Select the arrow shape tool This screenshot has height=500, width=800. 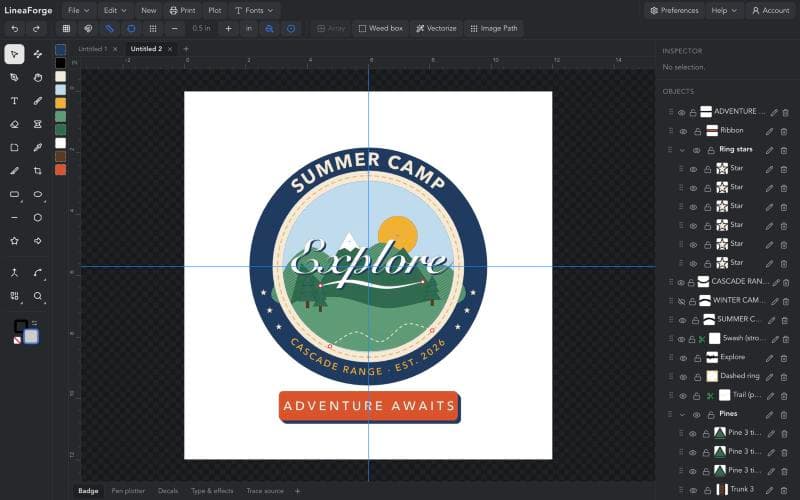(x=38, y=241)
